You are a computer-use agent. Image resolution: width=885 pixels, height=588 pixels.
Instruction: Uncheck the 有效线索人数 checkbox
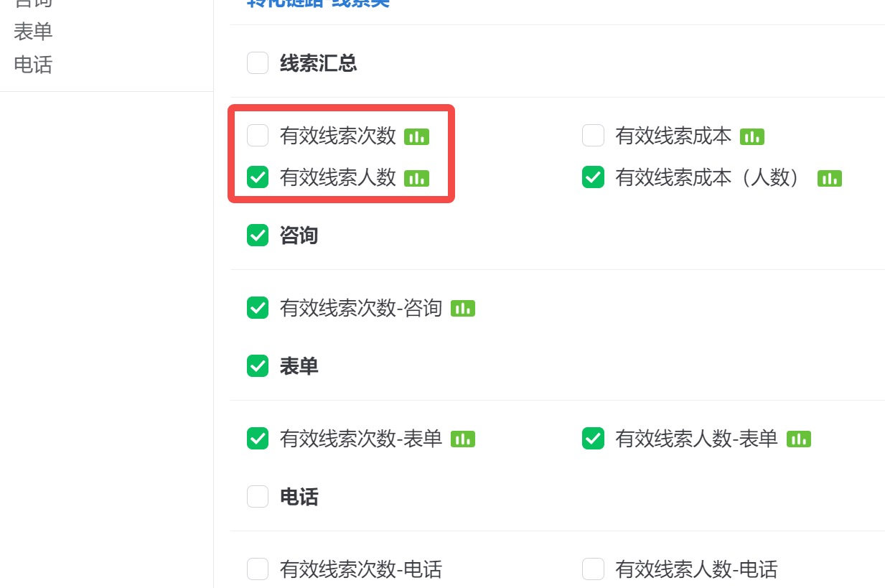pyautogui.click(x=258, y=178)
